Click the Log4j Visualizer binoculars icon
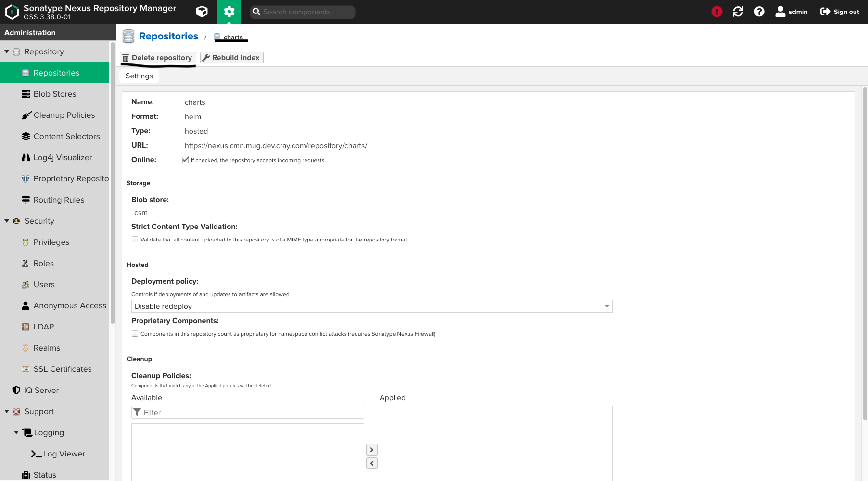868x481 pixels. [x=26, y=157]
